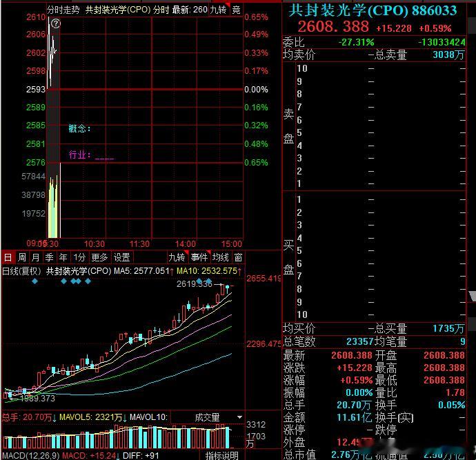Click MA10: 2532.575 label
476x460 pixels.
click(x=207, y=270)
